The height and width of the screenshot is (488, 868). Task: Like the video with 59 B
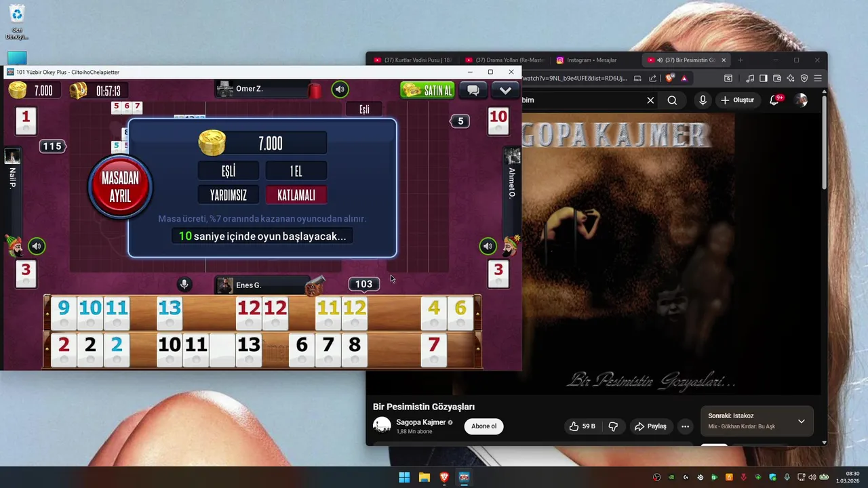[x=583, y=426]
